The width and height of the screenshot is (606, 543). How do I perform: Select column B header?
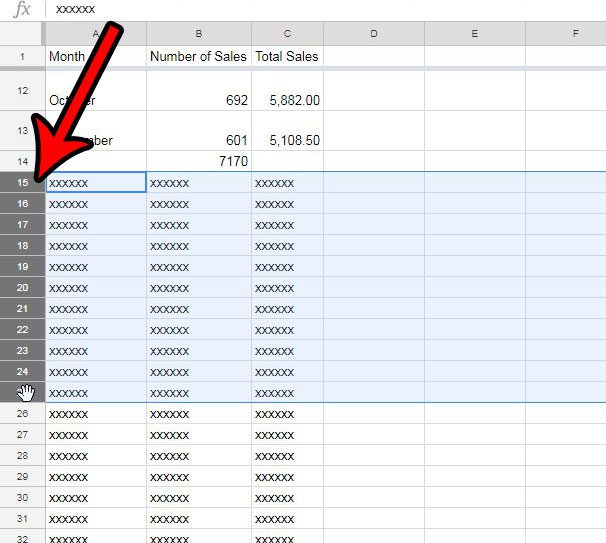pos(199,34)
